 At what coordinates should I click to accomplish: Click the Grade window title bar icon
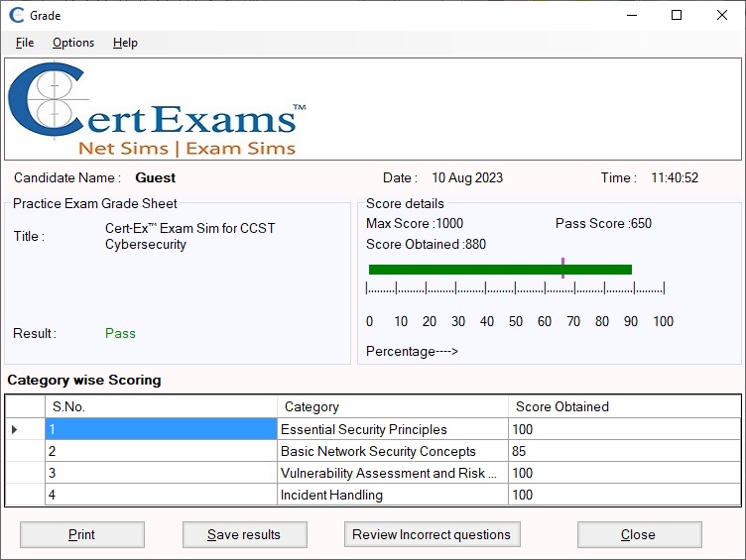pos(16,15)
